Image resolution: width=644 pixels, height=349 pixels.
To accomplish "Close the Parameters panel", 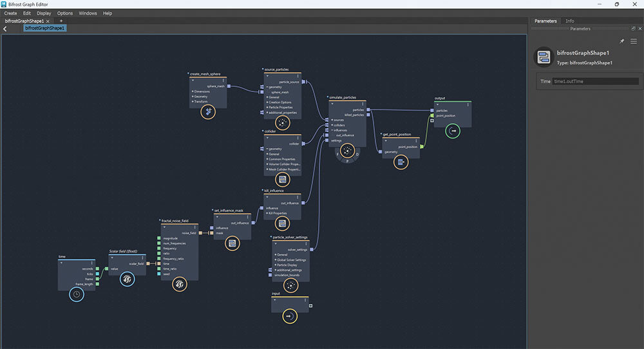I will (x=640, y=28).
